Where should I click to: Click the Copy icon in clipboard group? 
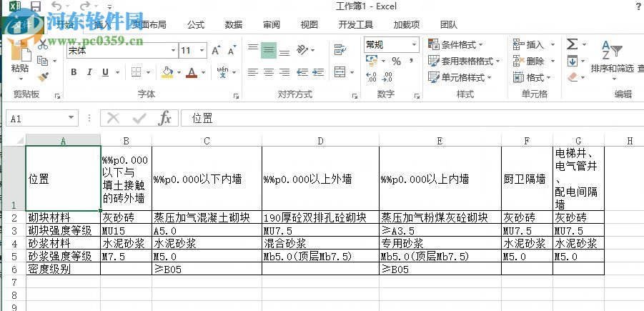[x=43, y=61]
